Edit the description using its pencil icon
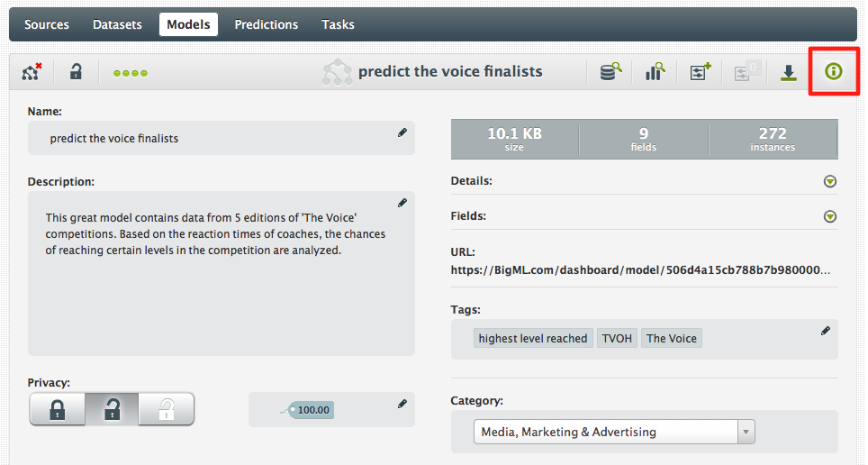 [402, 203]
